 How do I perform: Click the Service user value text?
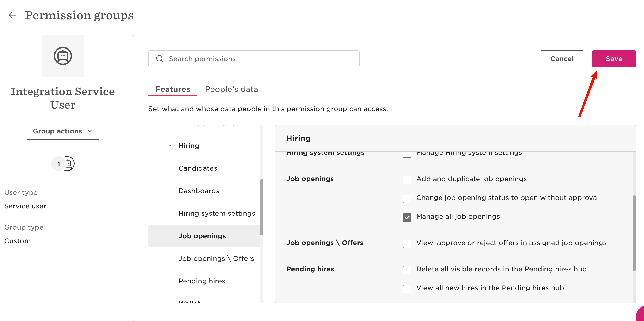point(25,206)
